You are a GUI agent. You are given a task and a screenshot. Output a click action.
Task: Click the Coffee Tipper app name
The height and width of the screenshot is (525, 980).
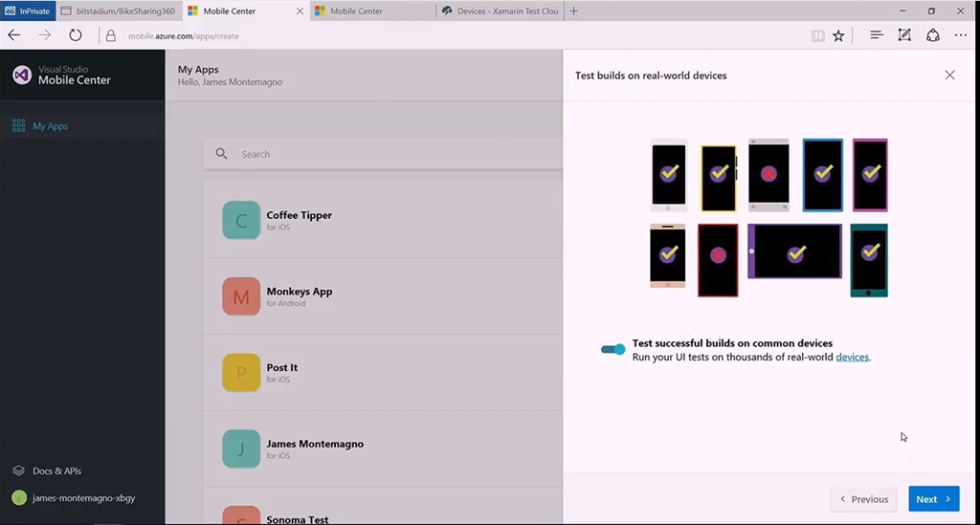pyautogui.click(x=299, y=215)
